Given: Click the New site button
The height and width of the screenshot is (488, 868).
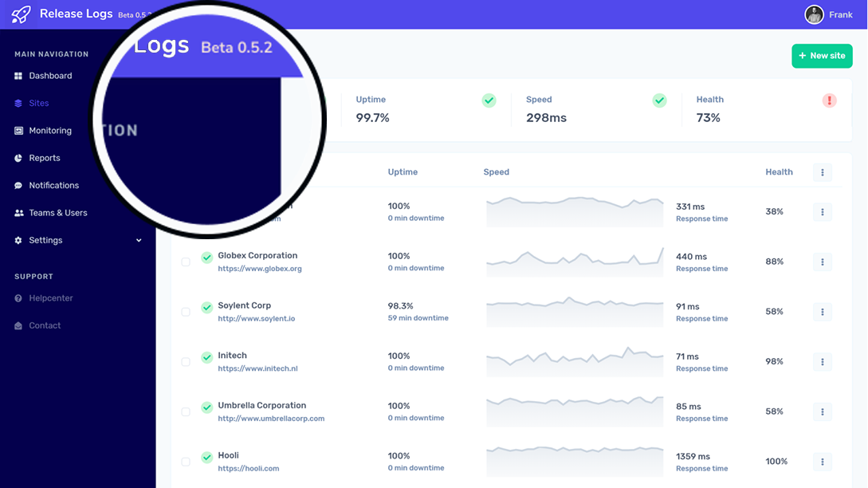Looking at the screenshot, I should point(822,56).
